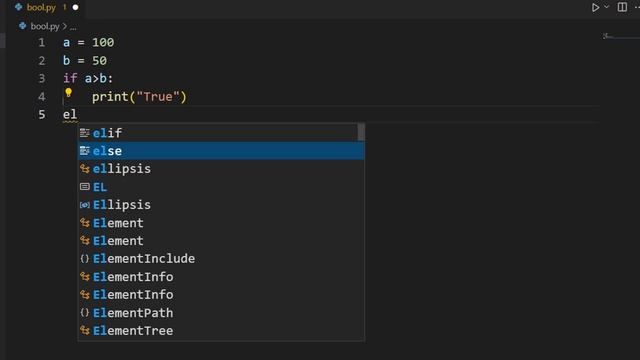Screen dimensions: 640x360
Task: Click the suggestion list scrollbar thumb
Action: tap(361, 132)
